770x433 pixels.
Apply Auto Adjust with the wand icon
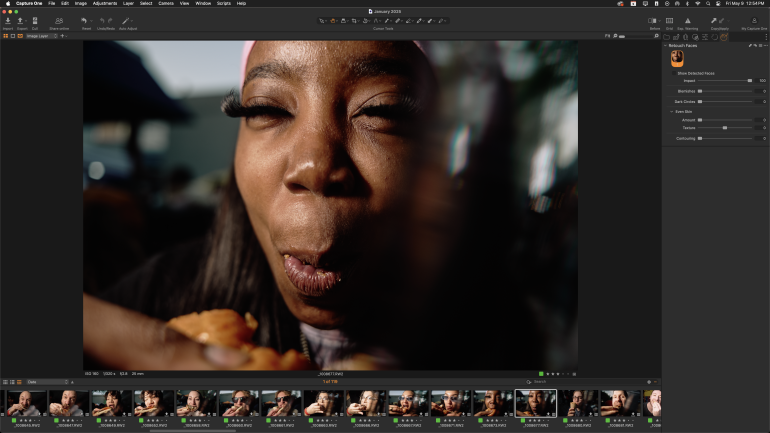pyautogui.click(x=125, y=21)
